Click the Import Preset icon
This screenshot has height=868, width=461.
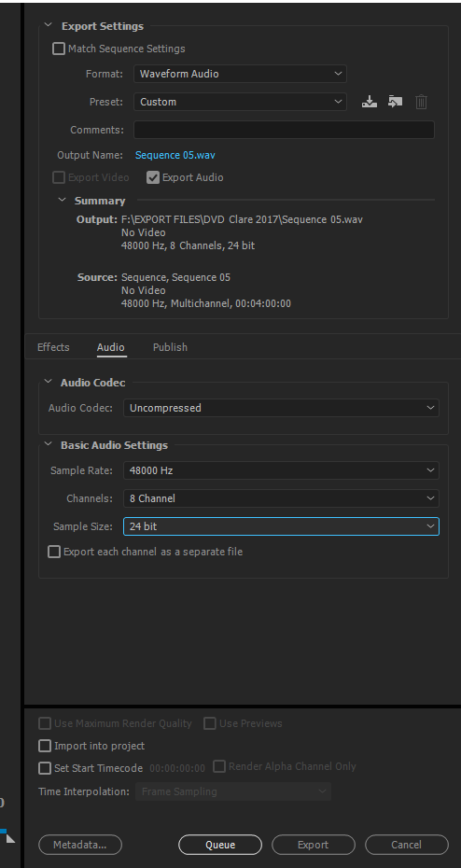(x=395, y=102)
